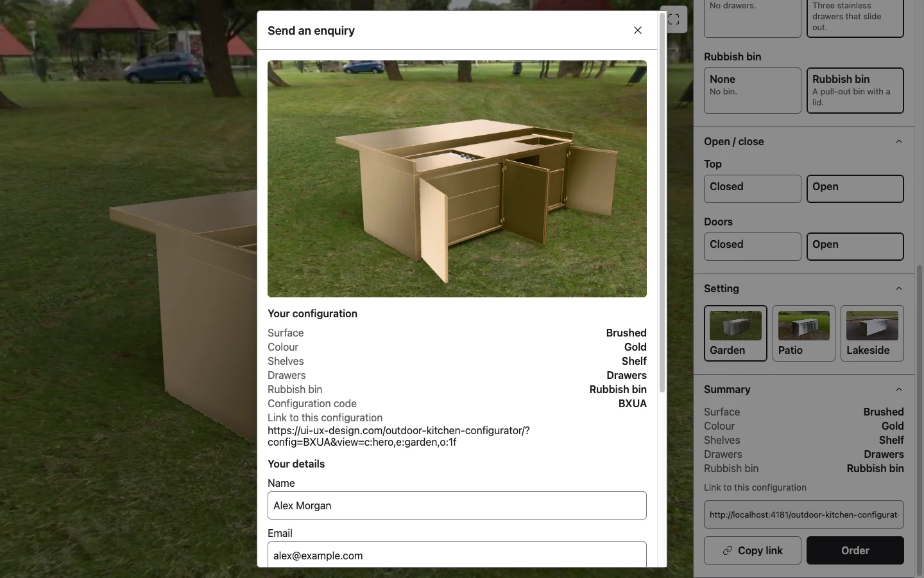Set Top to Open

pyautogui.click(x=855, y=189)
